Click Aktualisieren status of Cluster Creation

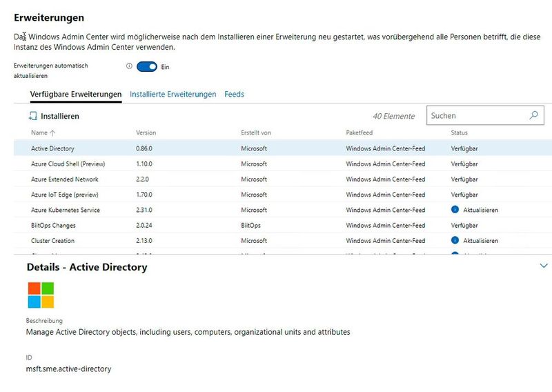(480, 241)
